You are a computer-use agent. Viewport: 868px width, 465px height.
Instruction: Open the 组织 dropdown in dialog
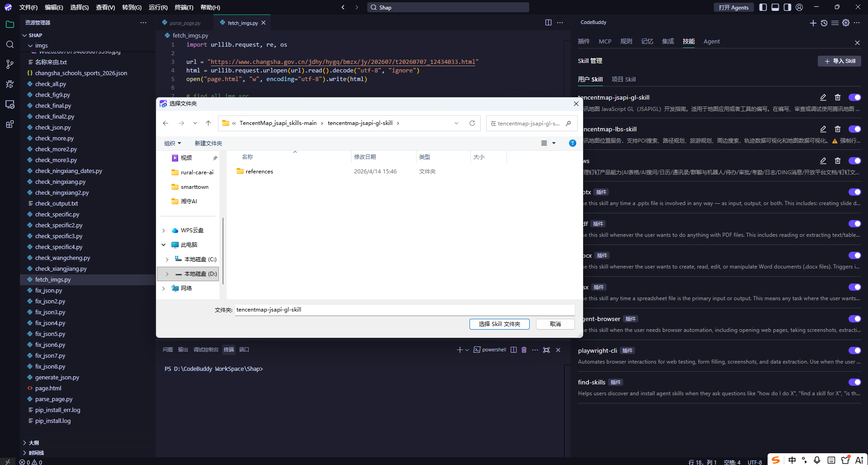pos(173,144)
